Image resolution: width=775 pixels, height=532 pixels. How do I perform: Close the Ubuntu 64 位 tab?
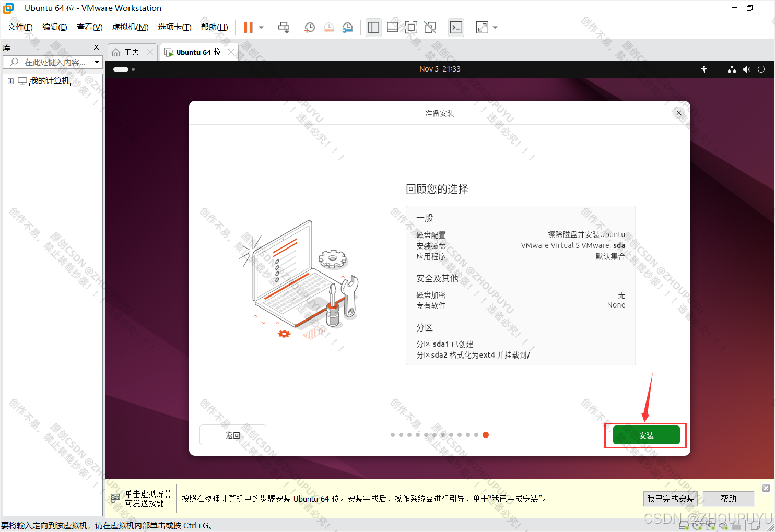pyautogui.click(x=231, y=52)
